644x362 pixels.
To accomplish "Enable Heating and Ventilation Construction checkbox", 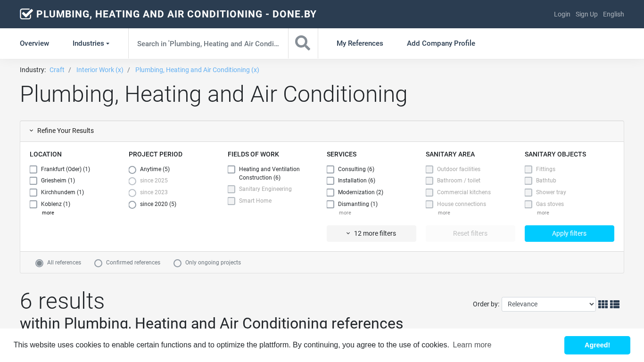I will pos(231,169).
